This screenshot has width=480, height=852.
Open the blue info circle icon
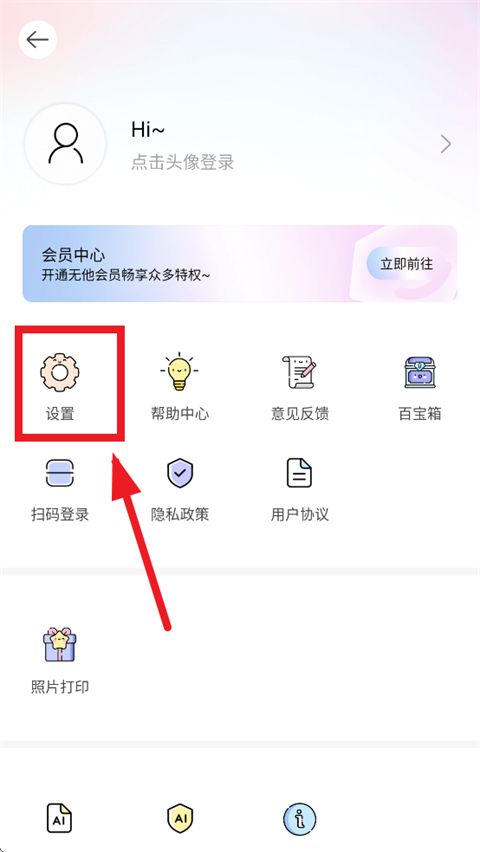click(300, 819)
